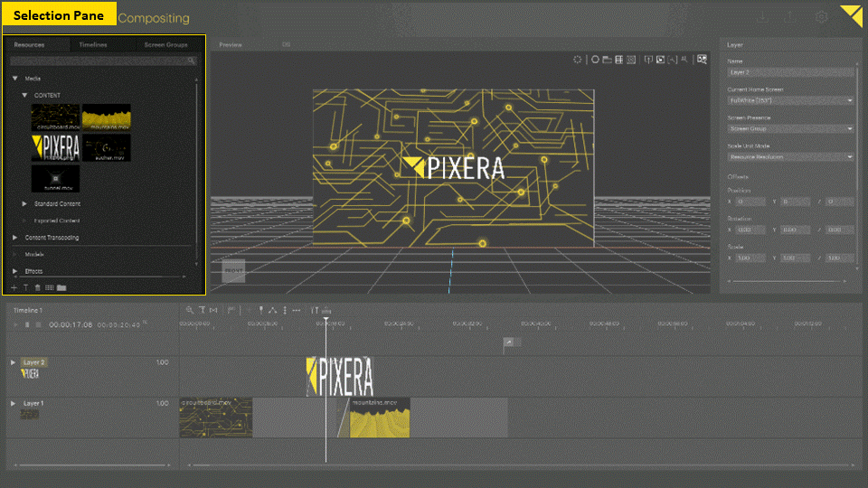The height and width of the screenshot is (488, 868).
Task: Expand the Effects tree node
Action: click(15, 271)
